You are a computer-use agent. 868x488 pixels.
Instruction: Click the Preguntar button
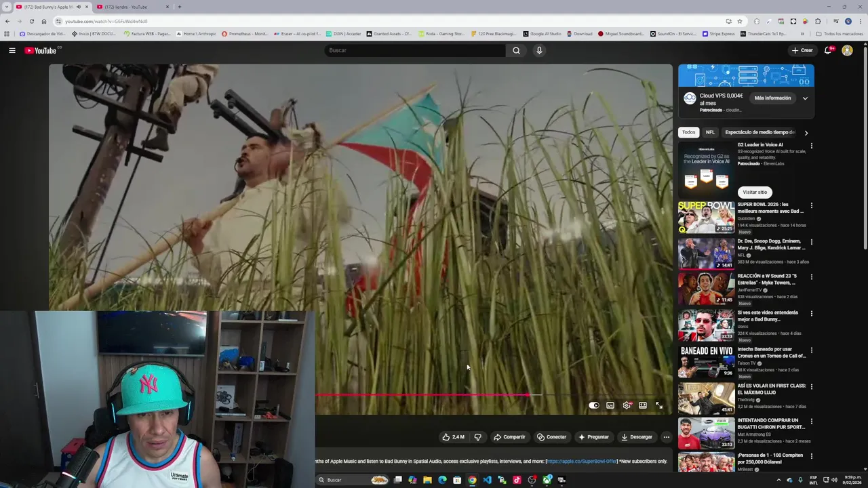(593, 437)
